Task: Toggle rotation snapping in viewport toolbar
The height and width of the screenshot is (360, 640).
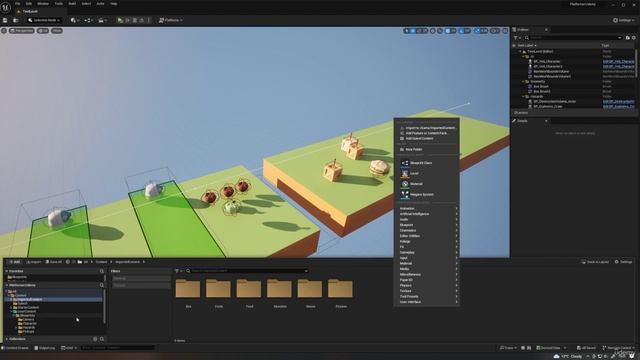Action: point(462,31)
